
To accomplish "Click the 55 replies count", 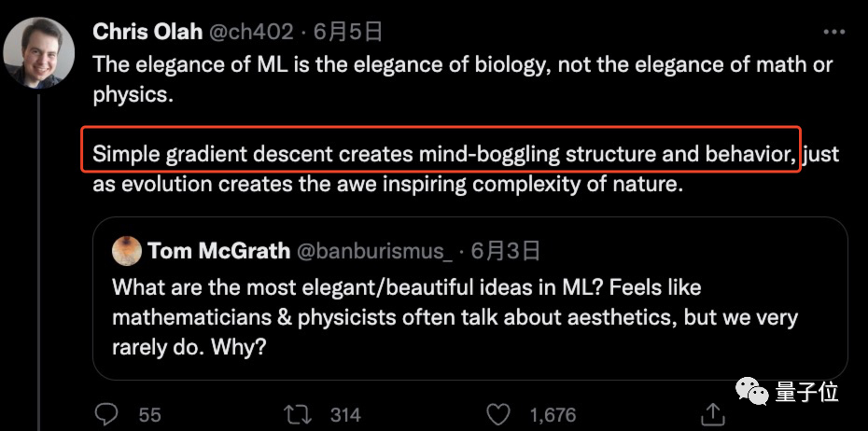I will pyautogui.click(x=151, y=414).
